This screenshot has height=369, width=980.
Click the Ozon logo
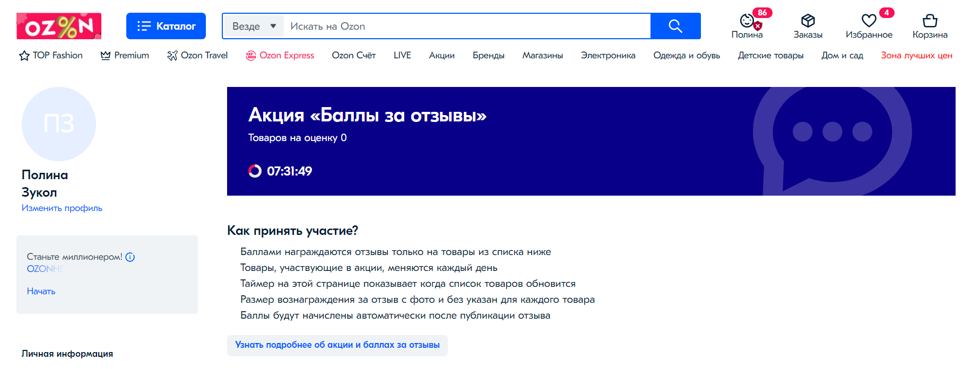coord(59,26)
